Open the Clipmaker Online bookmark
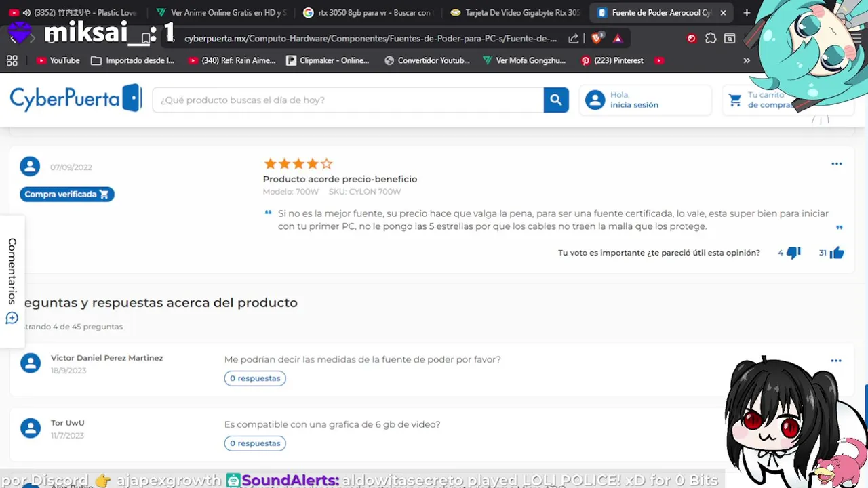 click(328, 60)
